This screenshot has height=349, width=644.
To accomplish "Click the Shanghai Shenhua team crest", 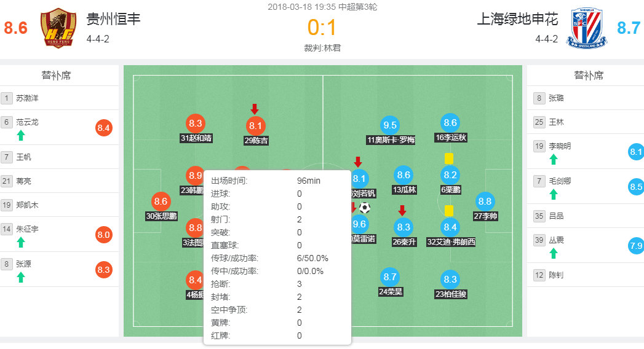I will (587, 28).
